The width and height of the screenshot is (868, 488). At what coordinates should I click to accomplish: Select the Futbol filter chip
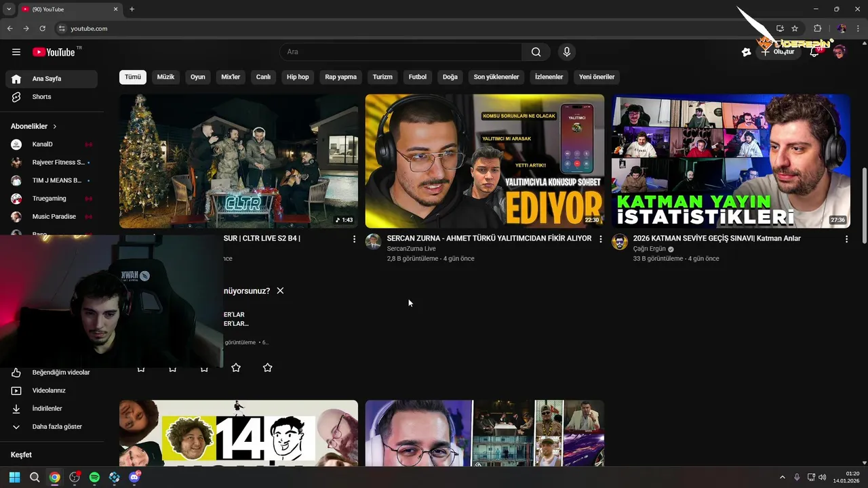(x=418, y=77)
